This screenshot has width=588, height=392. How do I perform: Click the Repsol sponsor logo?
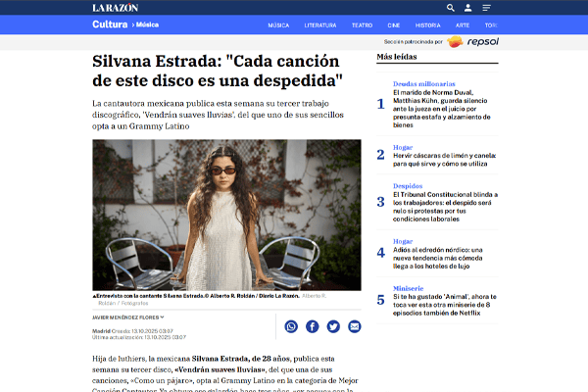pos(473,41)
